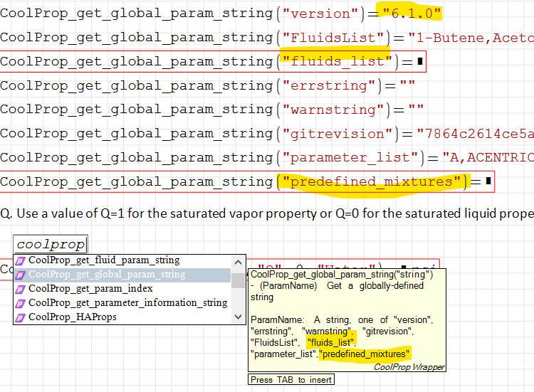
Task: Click the empty placeholder after the "predefined_mixtures" equation
Action: click(x=487, y=182)
